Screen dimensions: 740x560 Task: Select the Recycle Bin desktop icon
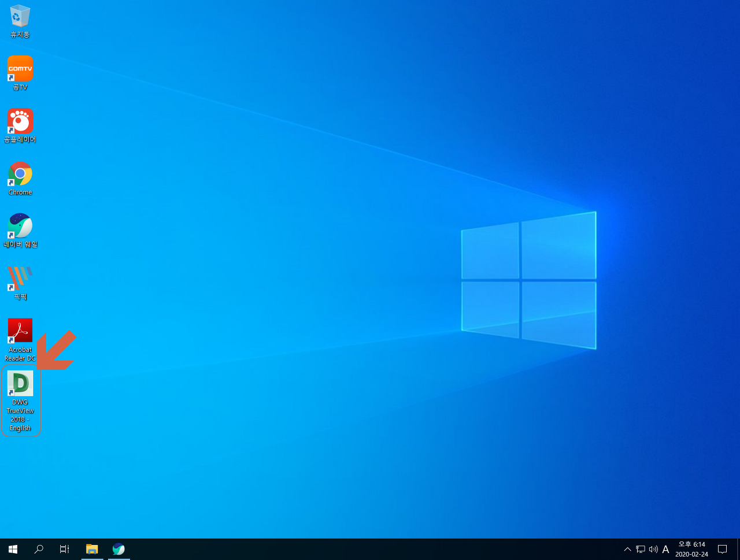coord(20,21)
